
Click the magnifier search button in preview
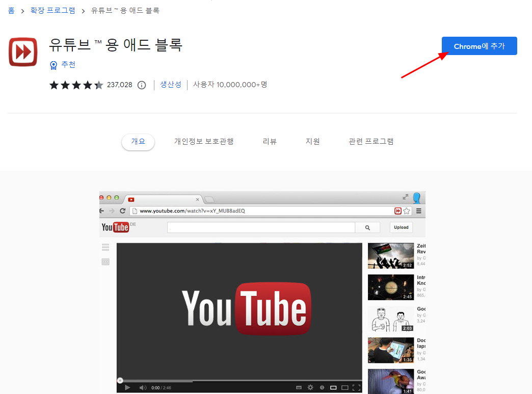(x=367, y=227)
